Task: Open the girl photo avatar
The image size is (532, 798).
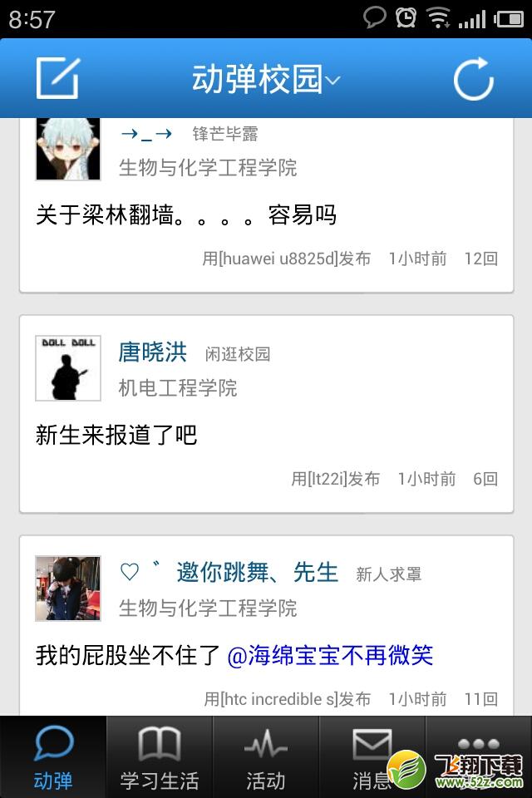Action: pyautogui.click(x=68, y=589)
